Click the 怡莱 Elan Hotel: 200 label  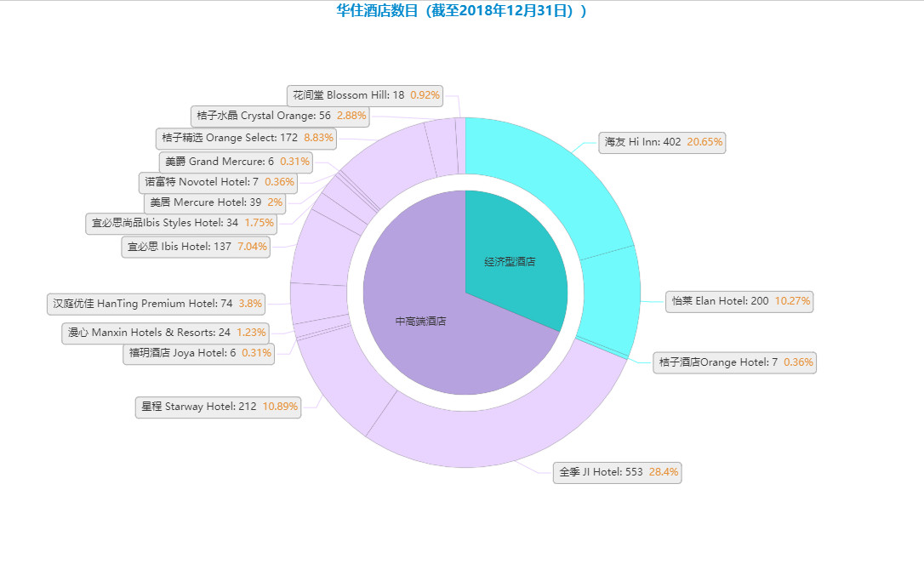click(739, 302)
